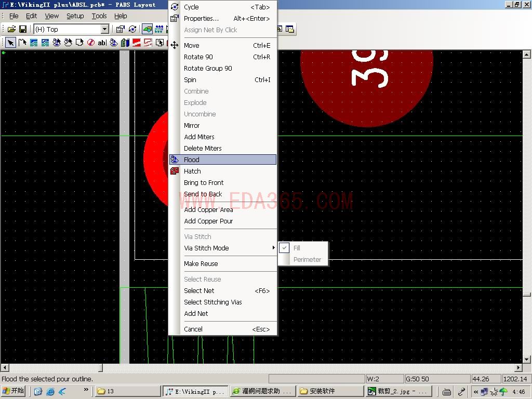This screenshot has width=532, height=399.
Task: Click the layer dropdown arrow button
Action: (105, 29)
